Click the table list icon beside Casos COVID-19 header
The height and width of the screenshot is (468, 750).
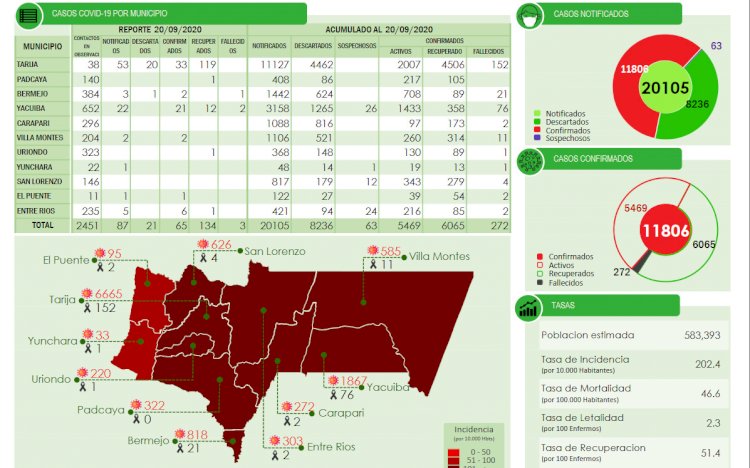pos(29,16)
